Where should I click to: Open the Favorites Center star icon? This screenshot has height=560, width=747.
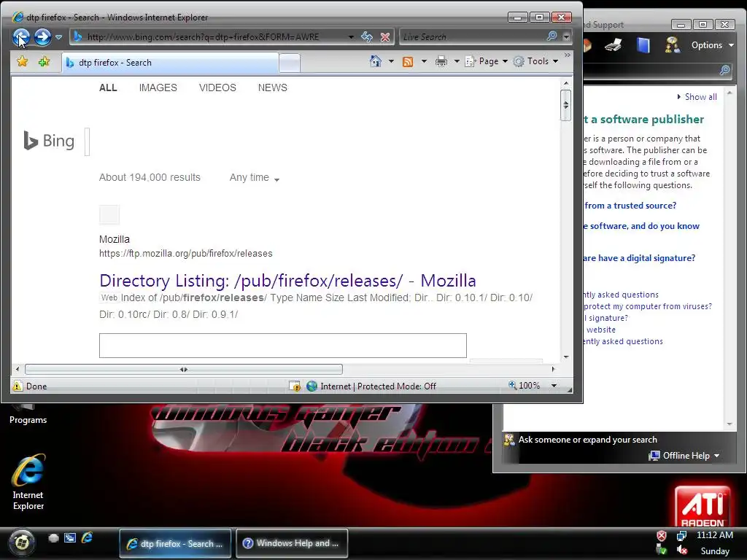pos(23,61)
